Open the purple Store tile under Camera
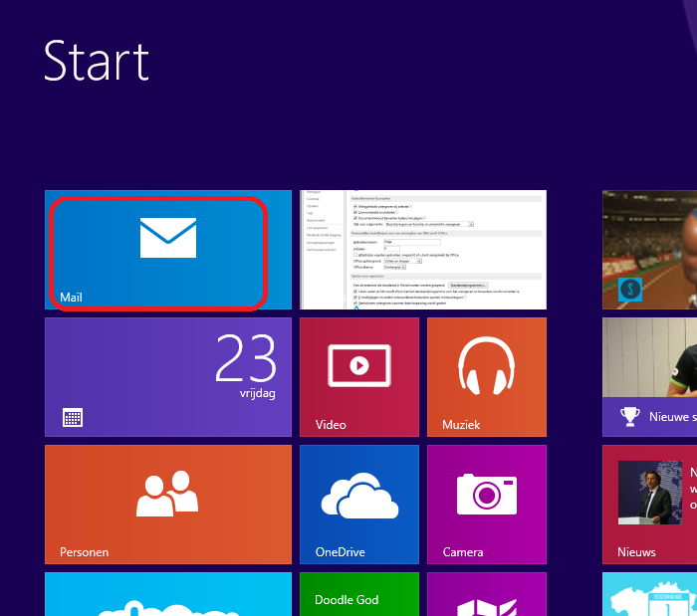The height and width of the screenshot is (616, 697). (x=487, y=594)
